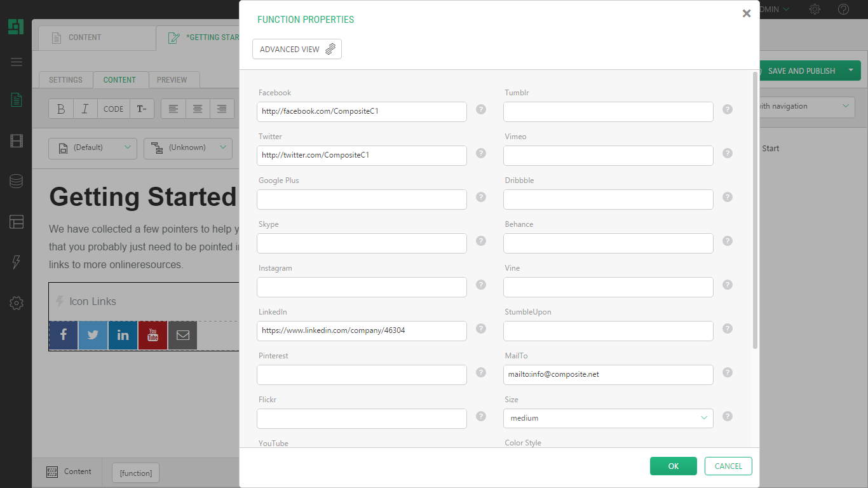Expand the Size dropdown set to medium

pos(607,418)
